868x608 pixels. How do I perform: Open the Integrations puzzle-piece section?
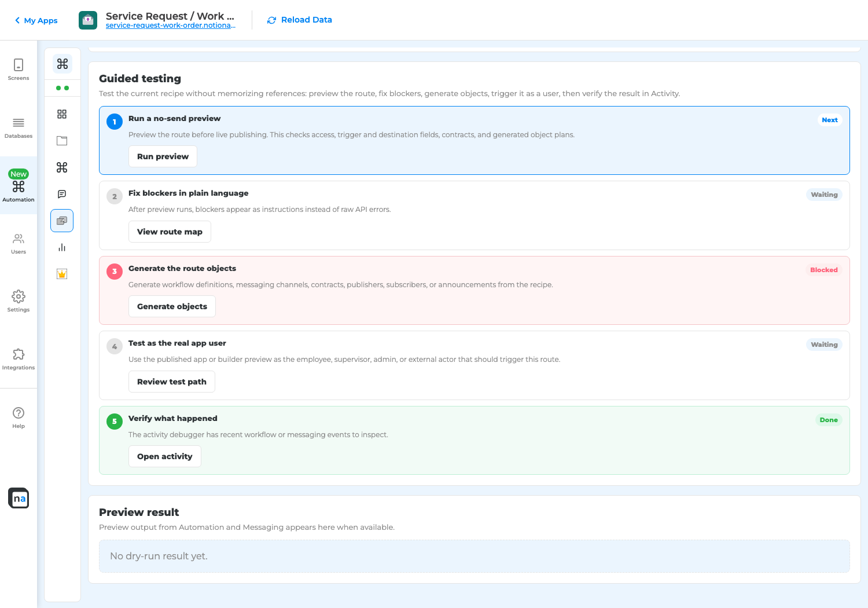19,359
